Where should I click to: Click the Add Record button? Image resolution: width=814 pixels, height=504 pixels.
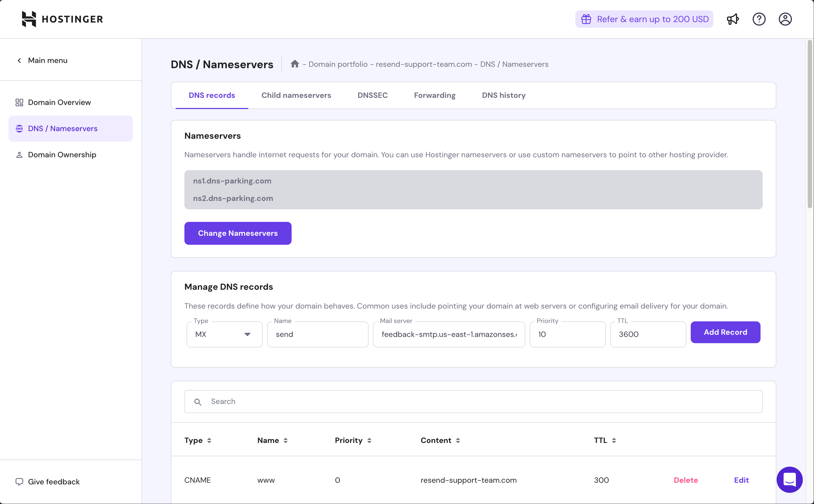[726, 332]
